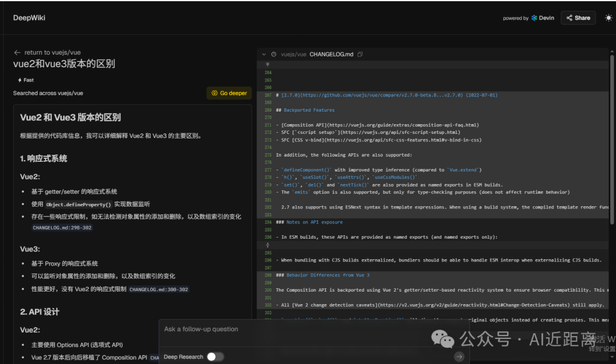Click the 2.7.0 compare link on line 267
The width and height of the screenshot is (616, 364).
[372, 95]
